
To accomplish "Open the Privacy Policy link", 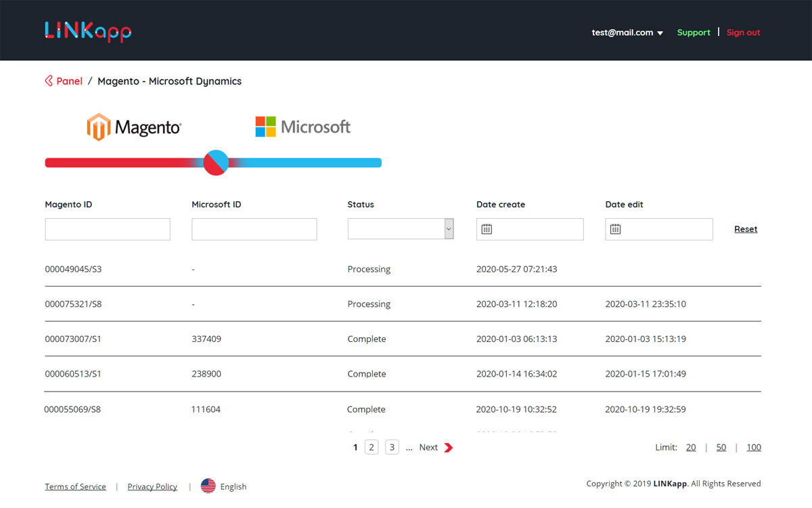I will pyautogui.click(x=152, y=486).
